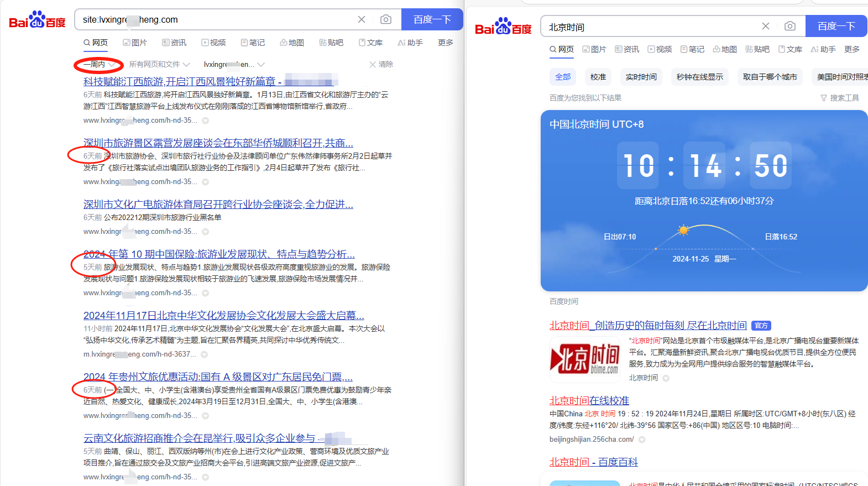This screenshot has width=868, height=486.
Task: Click the 官方 badge on first result
Action: [x=762, y=326]
